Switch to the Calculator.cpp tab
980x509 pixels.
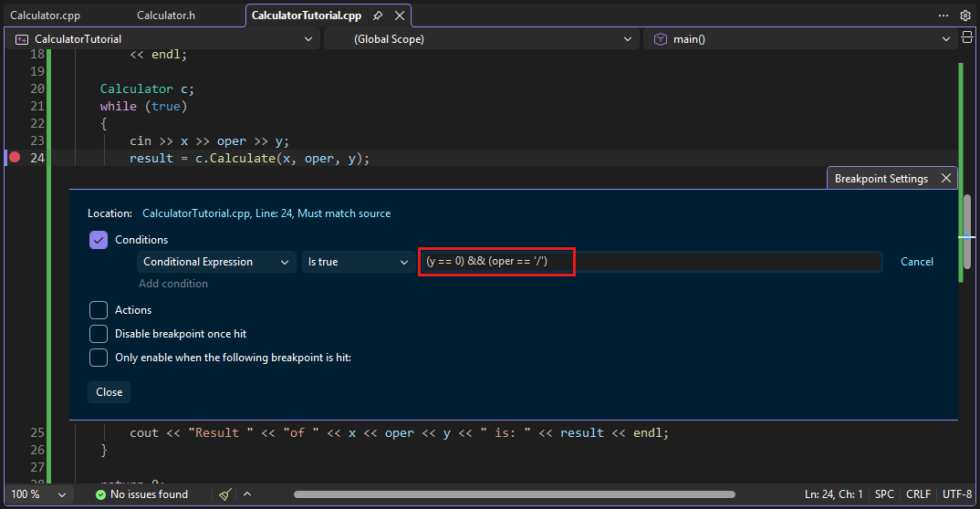[45, 16]
